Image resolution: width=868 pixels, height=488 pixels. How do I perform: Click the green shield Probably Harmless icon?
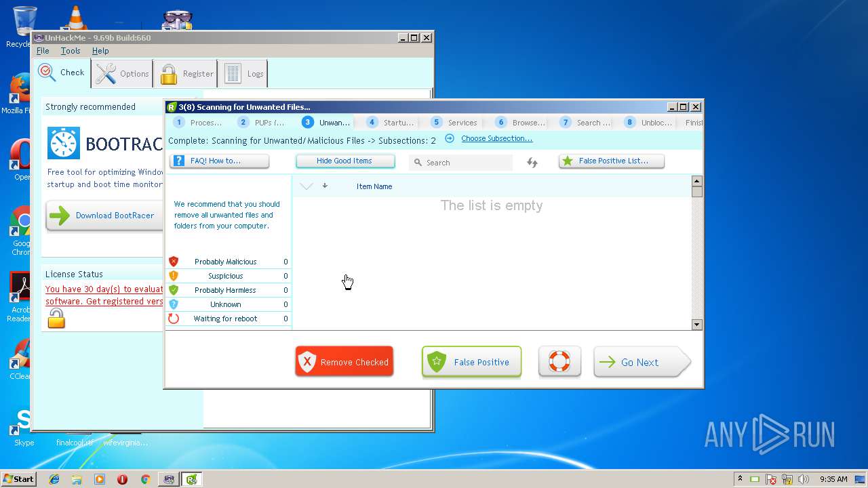(174, 290)
